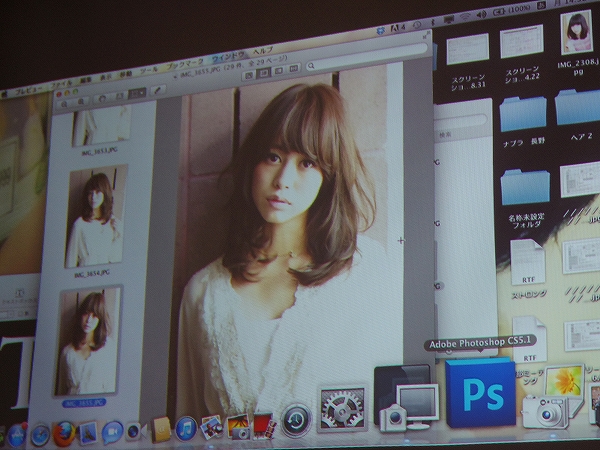Select the ストロング RTF file
600x450 pixels.
pos(528,262)
